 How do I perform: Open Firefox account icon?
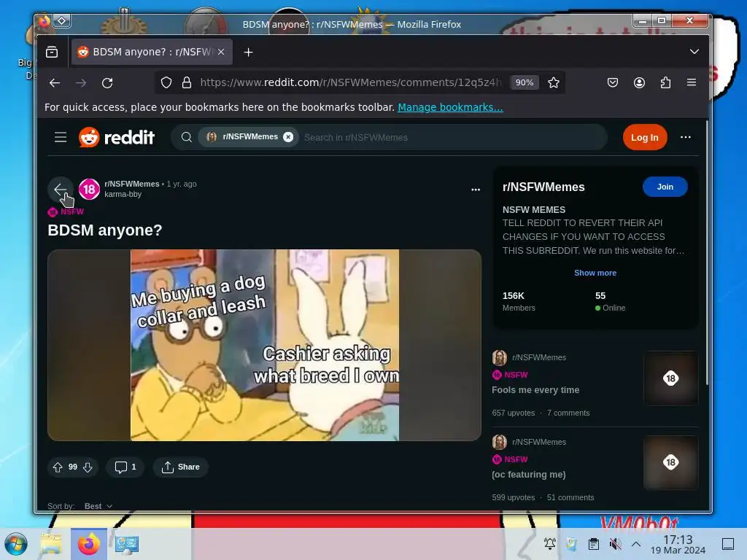coord(639,83)
